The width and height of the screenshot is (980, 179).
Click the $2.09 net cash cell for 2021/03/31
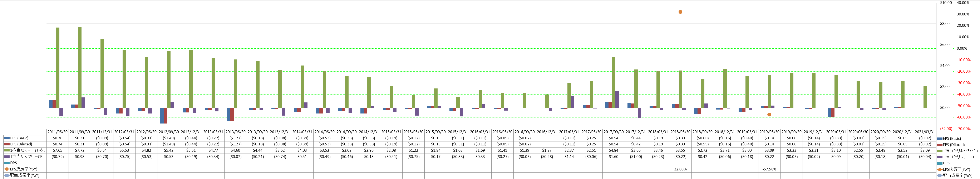tap(925, 150)
